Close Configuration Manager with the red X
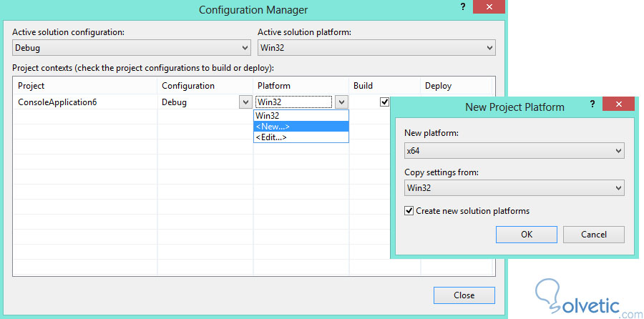The width and height of the screenshot is (644, 319). tap(487, 6)
